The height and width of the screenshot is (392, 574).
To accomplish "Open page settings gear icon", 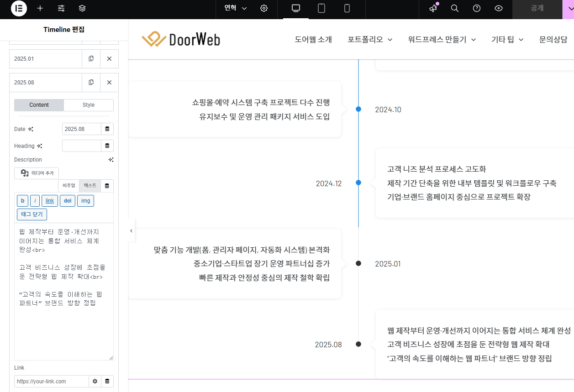I will point(264,9).
